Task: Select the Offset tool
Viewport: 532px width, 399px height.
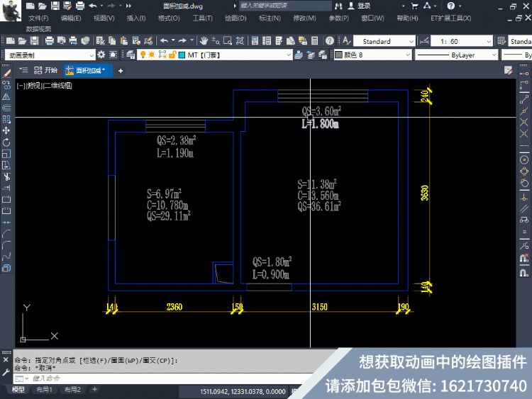Action: click(6, 108)
